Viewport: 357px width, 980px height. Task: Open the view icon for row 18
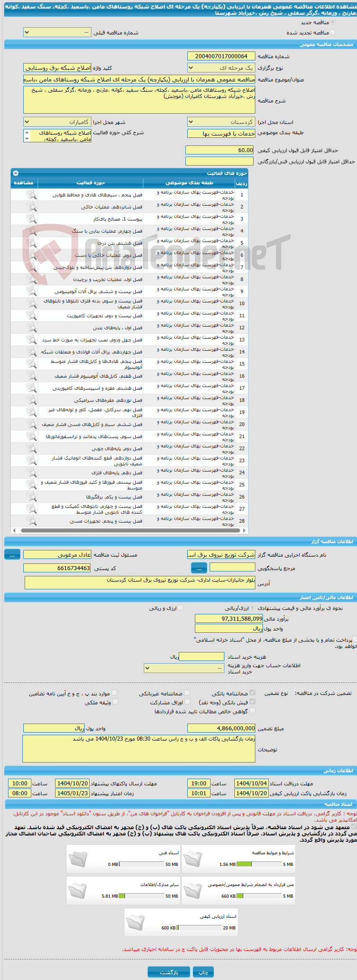pyautogui.click(x=31, y=400)
